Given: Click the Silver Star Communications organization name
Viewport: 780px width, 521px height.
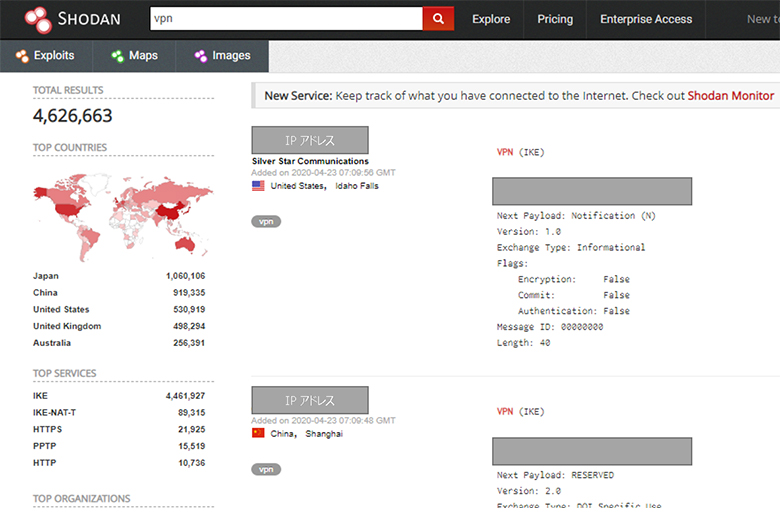Looking at the screenshot, I should 310,161.
